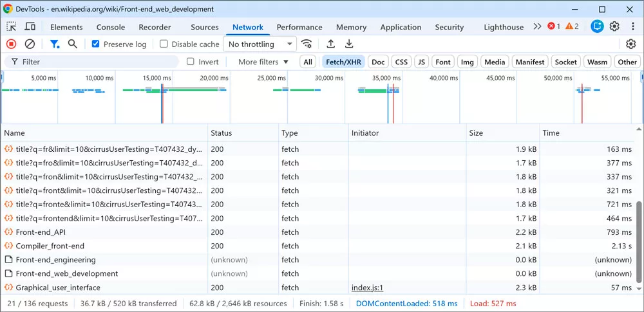
Task: Click the DOMContentLoaded: 518 ms status entry
Action: coord(406,304)
